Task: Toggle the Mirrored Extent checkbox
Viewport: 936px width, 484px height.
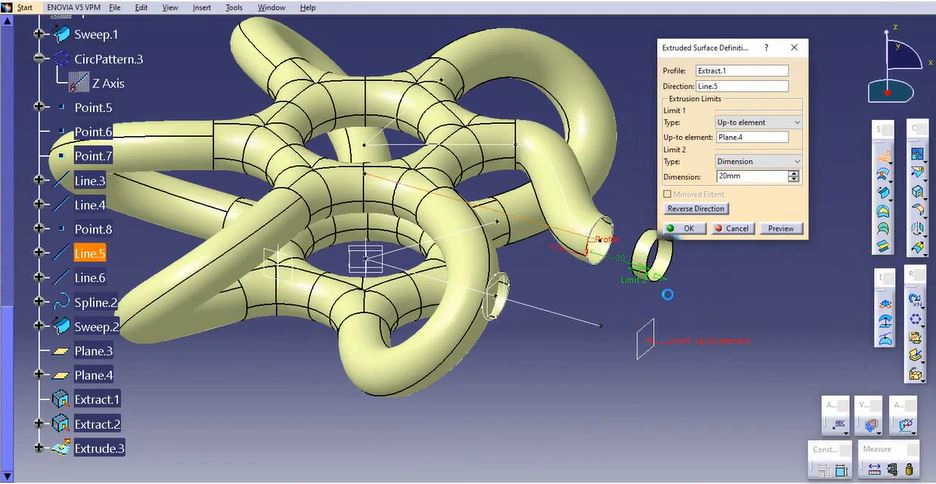Action: tap(667, 195)
